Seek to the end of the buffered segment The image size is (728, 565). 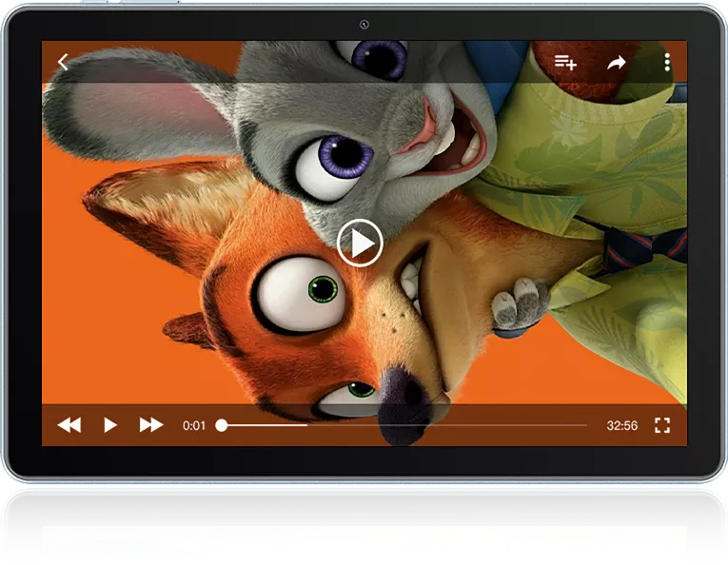point(306,425)
